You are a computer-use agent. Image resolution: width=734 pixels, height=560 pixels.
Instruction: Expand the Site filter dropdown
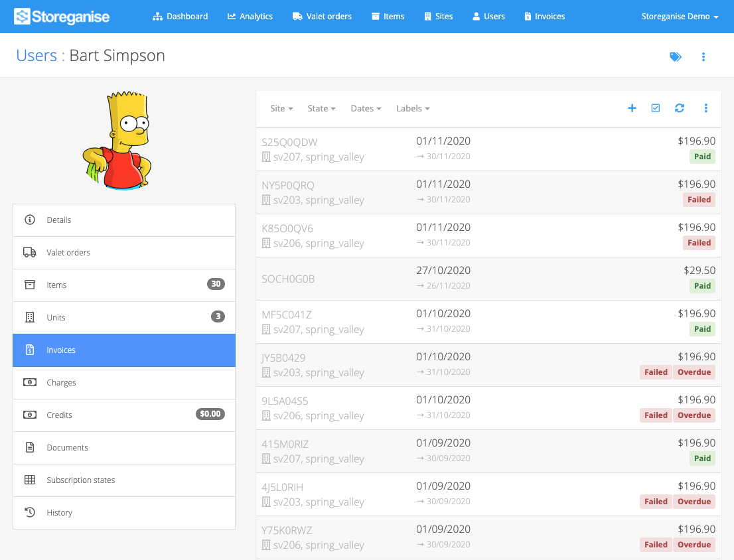(x=281, y=109)
